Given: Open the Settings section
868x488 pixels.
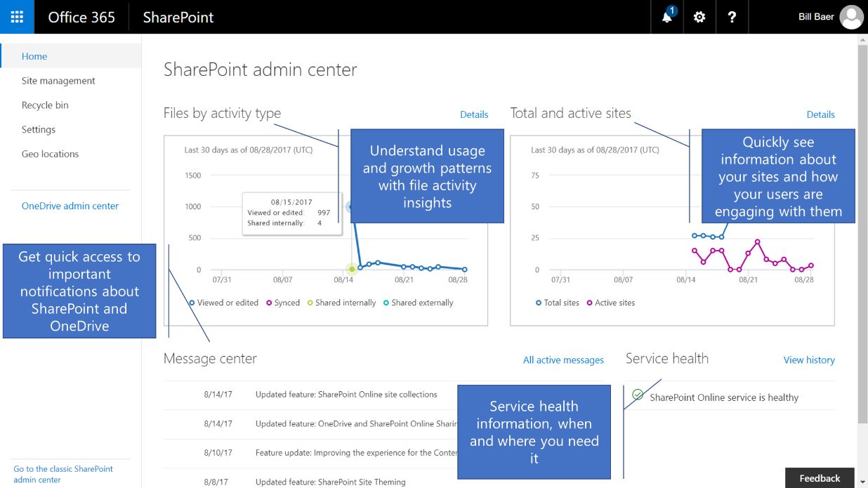Looking at the screenshot, I should click(39, 129).
